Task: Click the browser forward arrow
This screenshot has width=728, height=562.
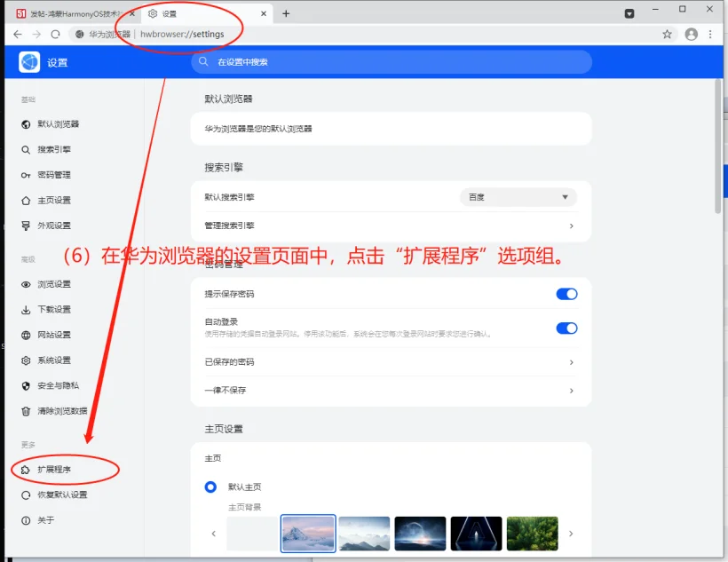Action: 36,34
